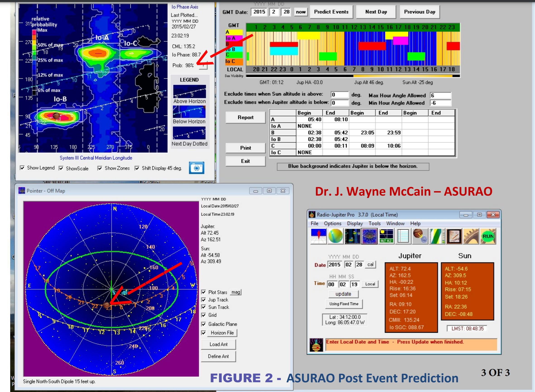
Task: Disable the Shift Display 45 deg option
Action: pyautogui.click(x=137, y=168)
